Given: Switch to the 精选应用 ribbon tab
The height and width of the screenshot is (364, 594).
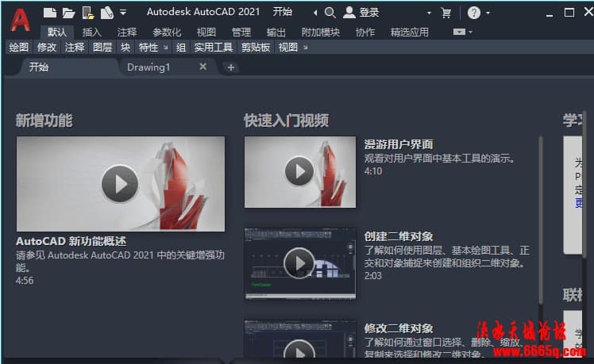Looking at the screenshot, I should (x=410, y=33).
